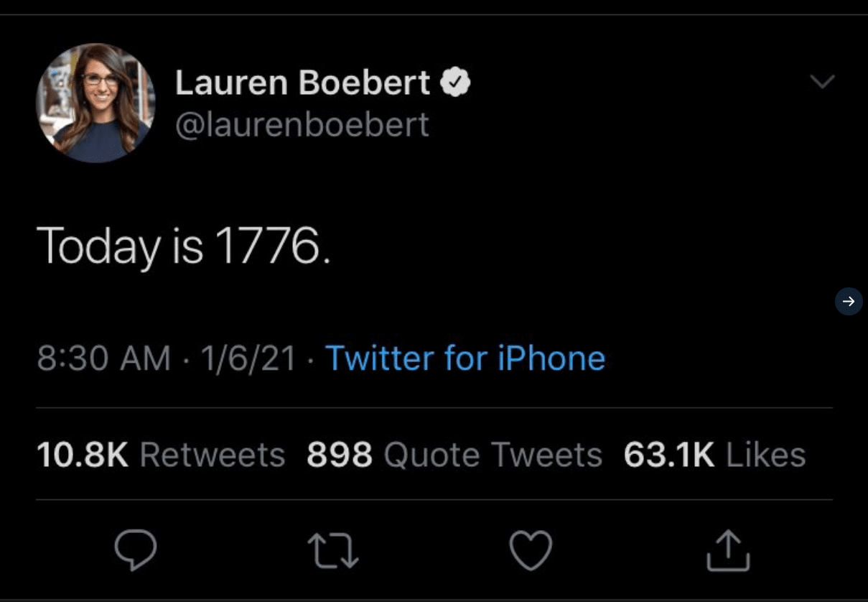Retweet this tweet using the retweet icon

(x=333, y=551)
